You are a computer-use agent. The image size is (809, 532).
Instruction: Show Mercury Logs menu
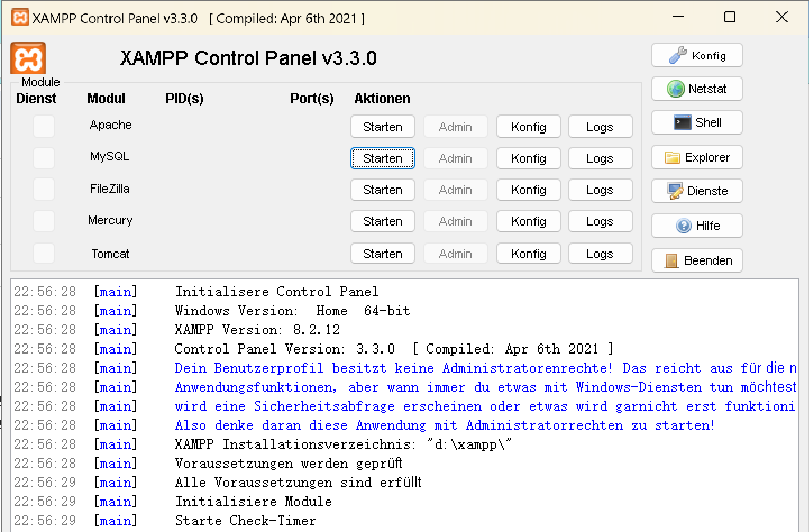(x=600, y=221)
